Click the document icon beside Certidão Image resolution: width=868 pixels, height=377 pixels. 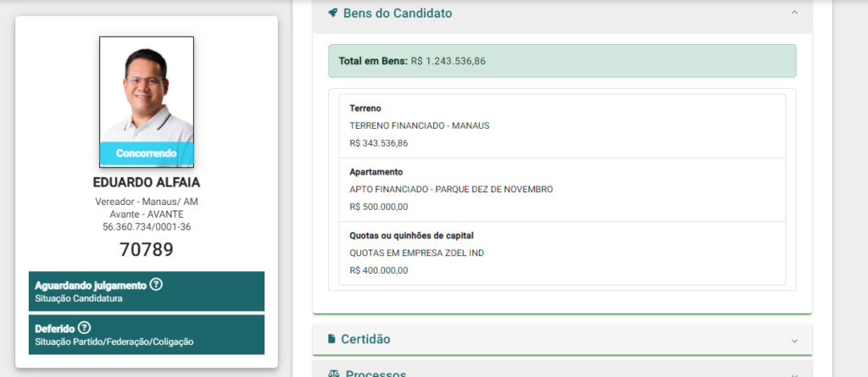[331, 339]
